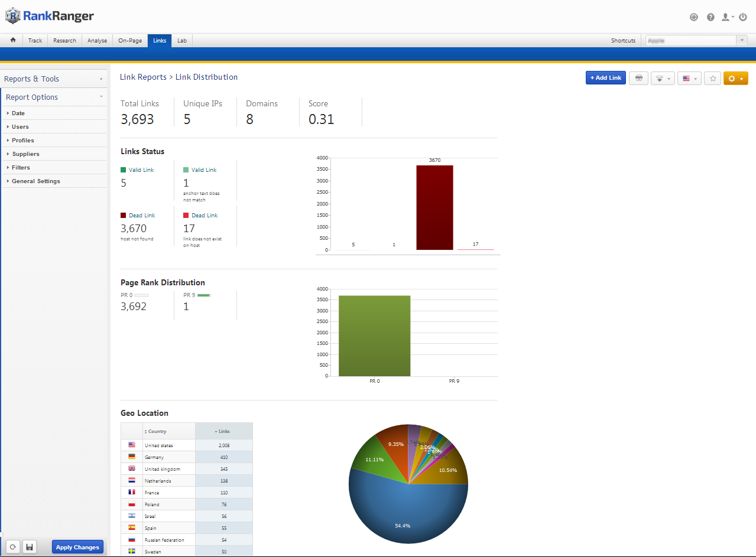Click the circular sync icon in header
Viewport: 756px width, 557px height.
pos(694,17)
